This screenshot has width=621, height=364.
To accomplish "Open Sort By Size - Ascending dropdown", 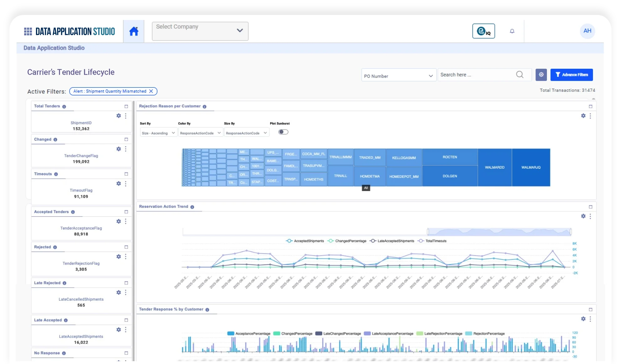I will (158, 133).
